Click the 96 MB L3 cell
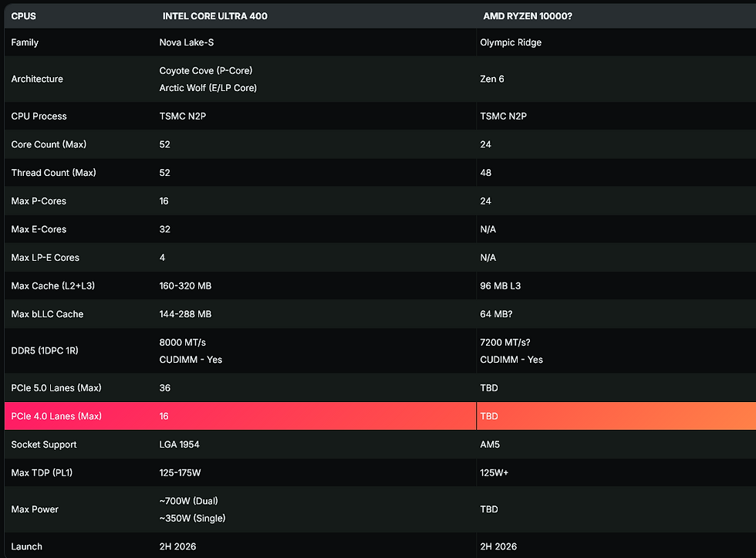 point(500,286)
